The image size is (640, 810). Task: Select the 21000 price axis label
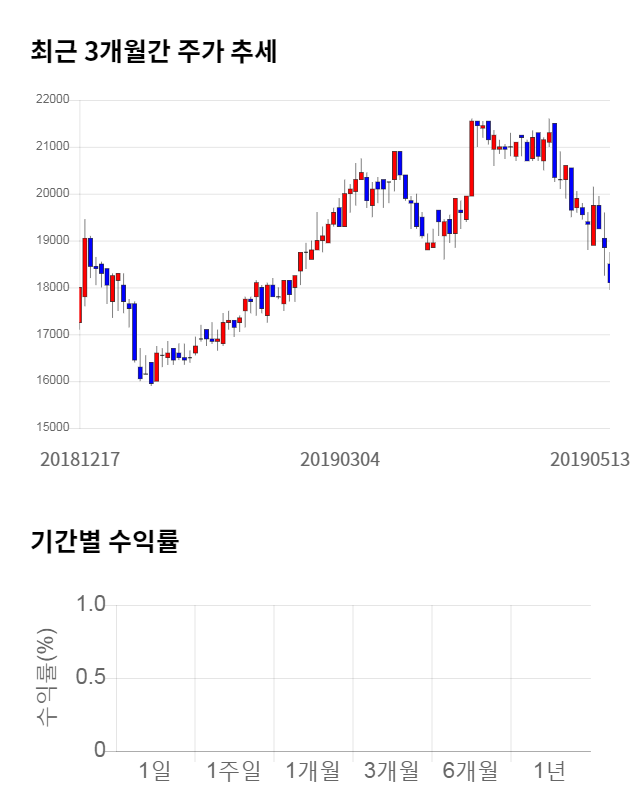52,147
